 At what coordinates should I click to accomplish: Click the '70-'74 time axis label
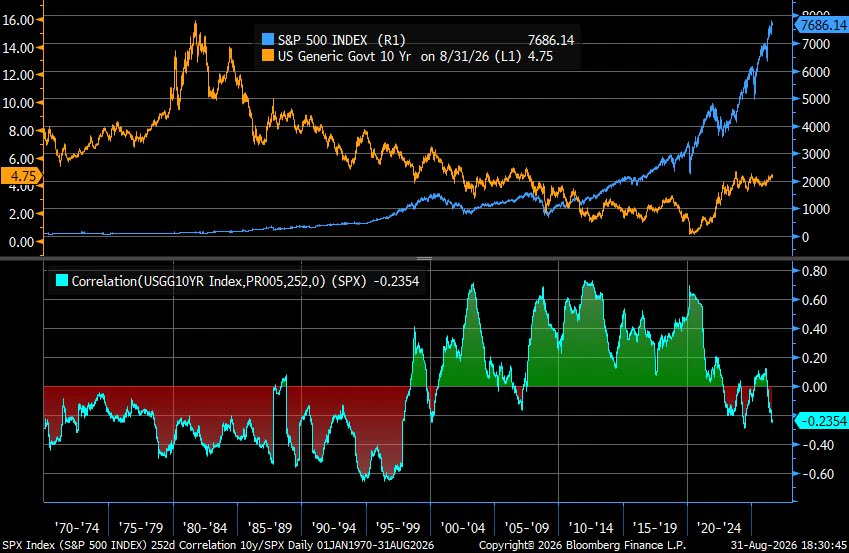[x=77, y=528]
